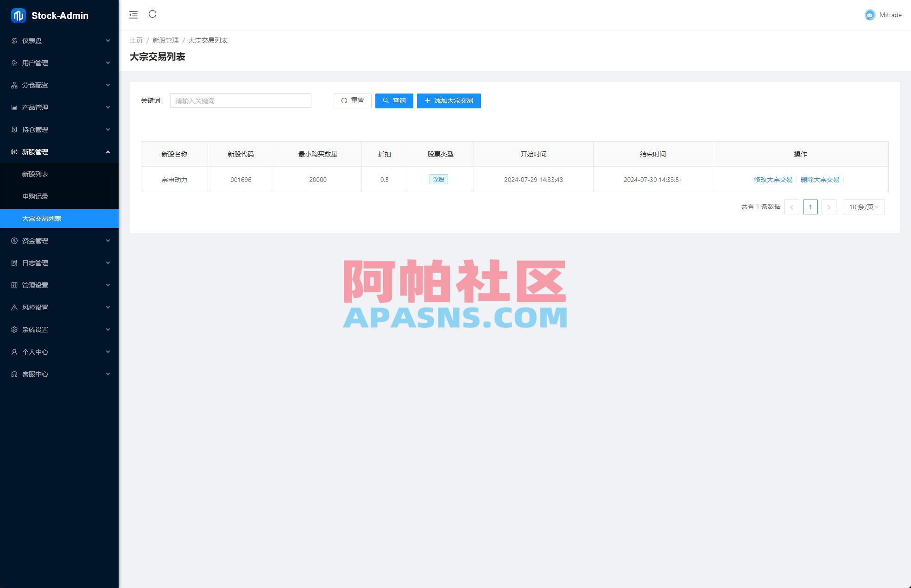Focus the keyword search input field
Screen dimensions: 911x588
pos(240,100)
